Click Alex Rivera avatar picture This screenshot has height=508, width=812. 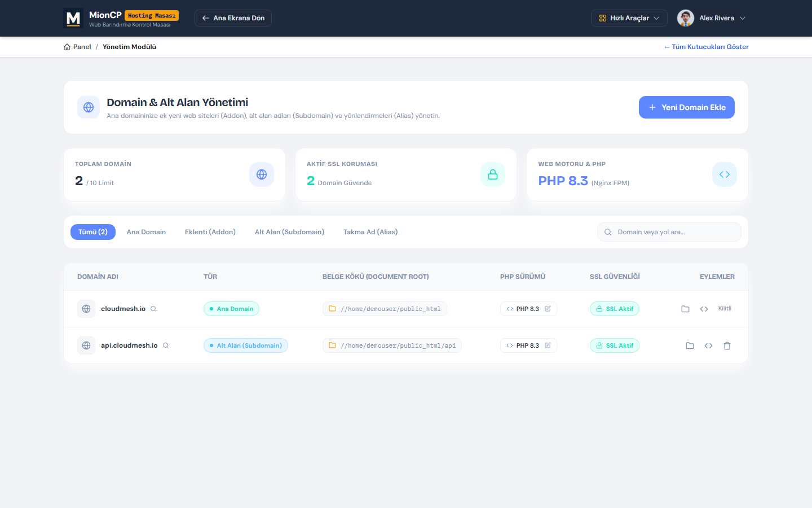686,18
